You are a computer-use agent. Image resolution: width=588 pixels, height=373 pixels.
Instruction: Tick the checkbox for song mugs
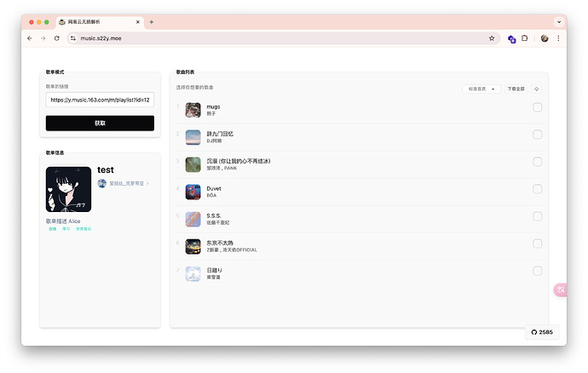click(x=537, y=107)
